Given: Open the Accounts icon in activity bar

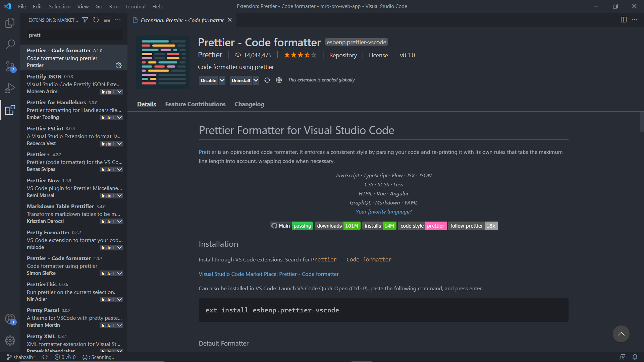Looking at the screenshot, I should click(x=10, y=319).
